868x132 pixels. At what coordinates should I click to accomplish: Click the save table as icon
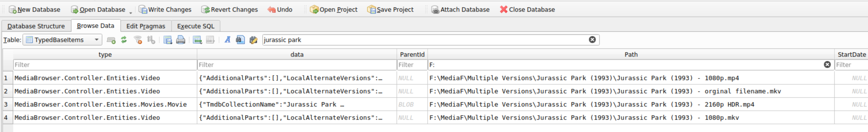pos(167,40)
